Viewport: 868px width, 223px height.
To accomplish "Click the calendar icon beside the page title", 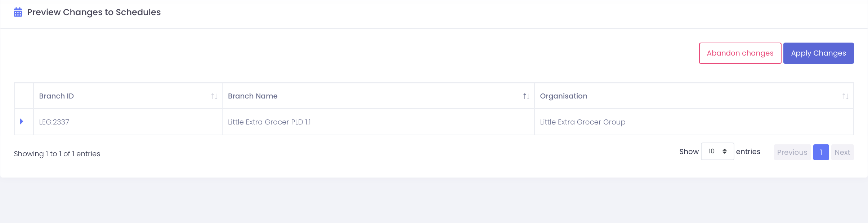I will pos(18,12).
